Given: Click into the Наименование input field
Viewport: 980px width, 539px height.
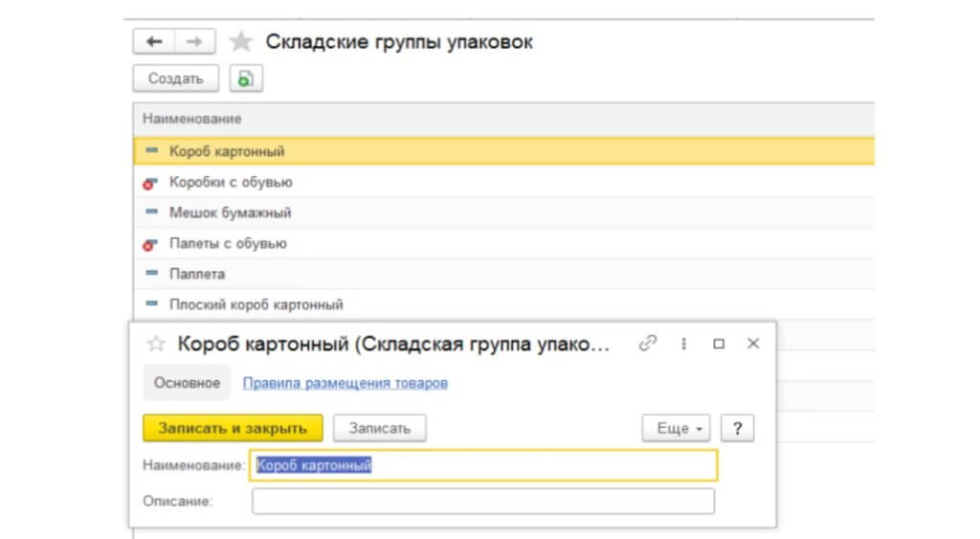Looking at the screenshot, I should point(483,465).
